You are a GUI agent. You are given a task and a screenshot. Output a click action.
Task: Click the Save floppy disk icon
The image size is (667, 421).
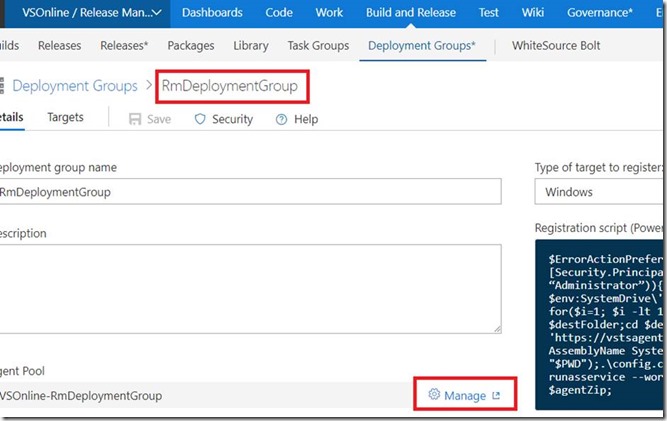point(135,119)
